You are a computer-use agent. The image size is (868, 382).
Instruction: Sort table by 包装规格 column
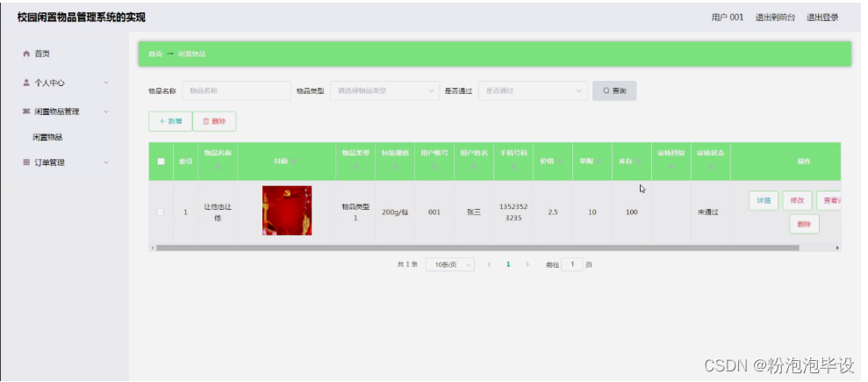(x=395, y=166)
